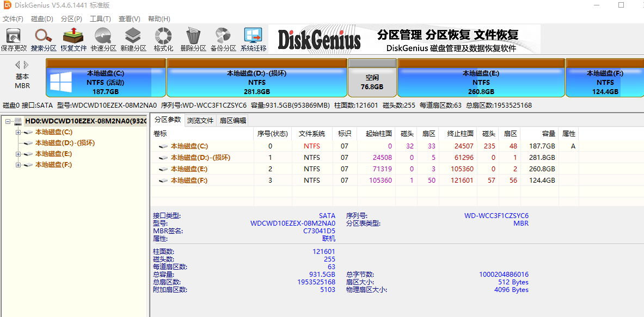
Task: Click the hard disk icon beside HD0 in tree
Action: click(x=19, y=121)
